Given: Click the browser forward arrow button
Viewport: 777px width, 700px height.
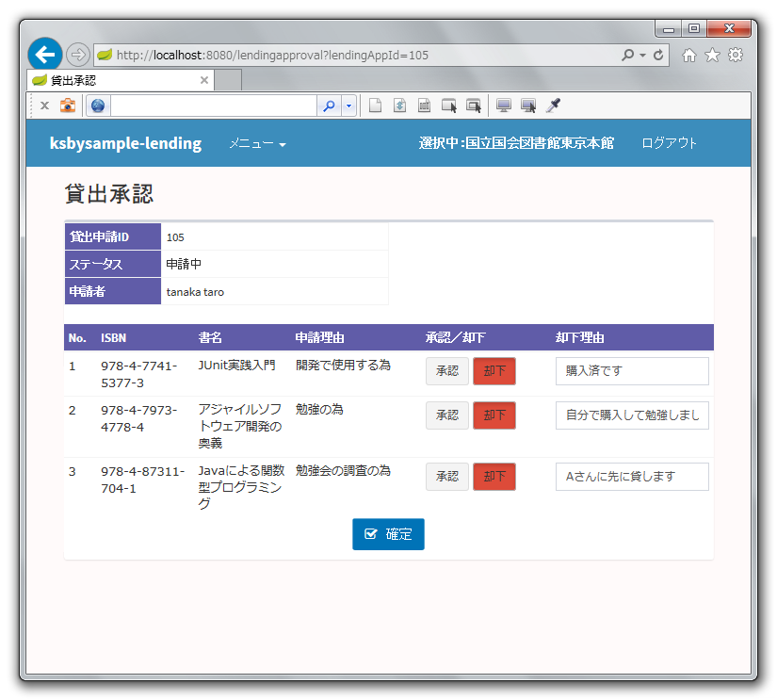Looking at the screenshot, I should 78,55.
